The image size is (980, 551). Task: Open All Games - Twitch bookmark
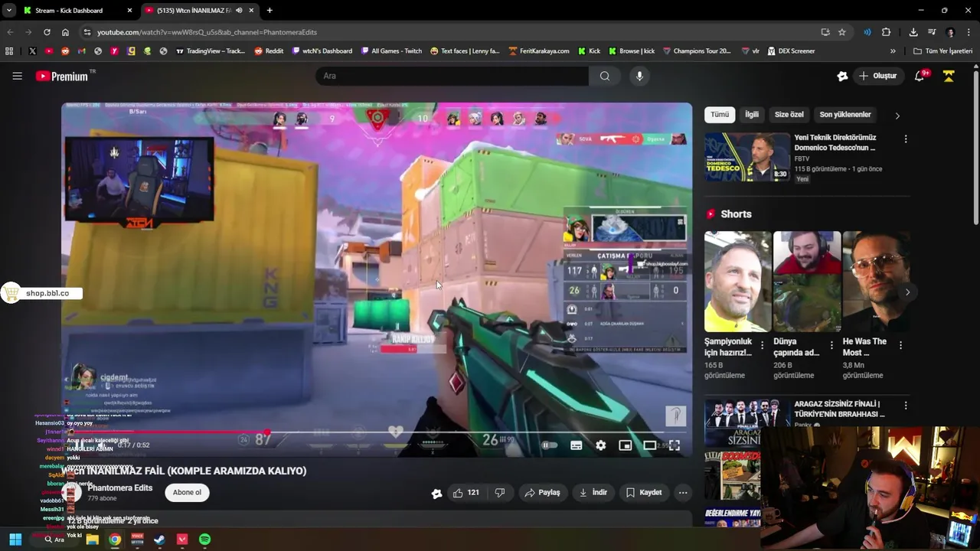tap(391, 51)
